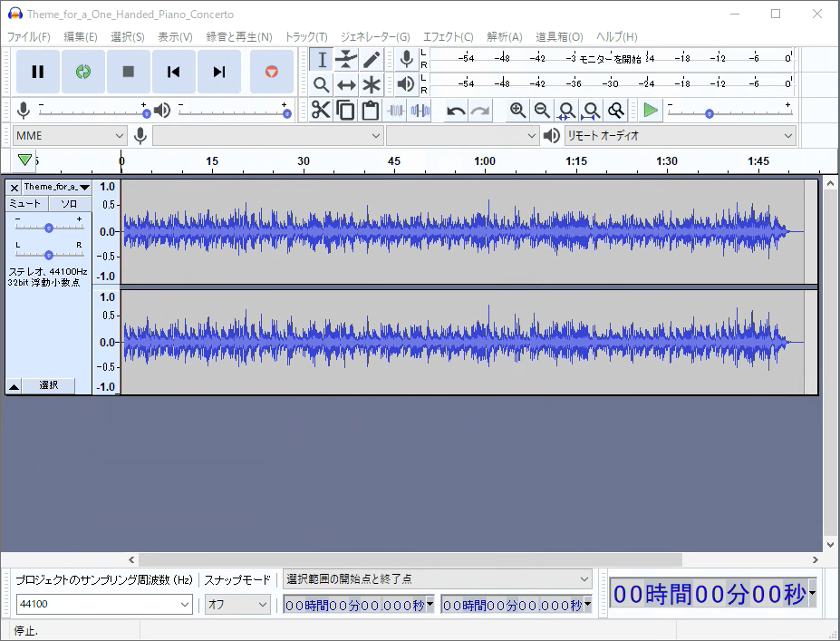Viewport: 840px width, 641px height.
Task: Toggle the ソロ button on the track
Action: (69, 204)
